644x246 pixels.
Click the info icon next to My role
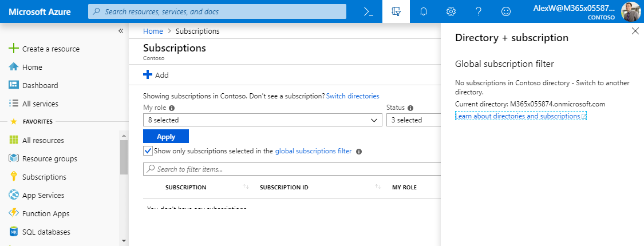click(172, 108)
